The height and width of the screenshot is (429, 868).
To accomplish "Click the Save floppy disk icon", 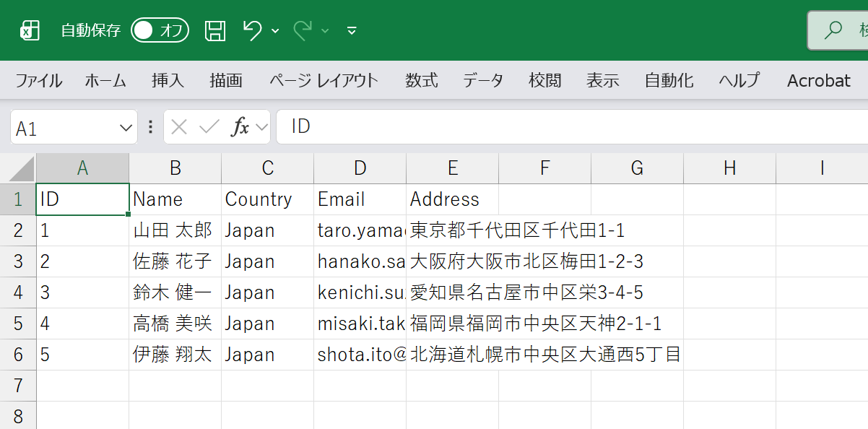I will 215,30.
